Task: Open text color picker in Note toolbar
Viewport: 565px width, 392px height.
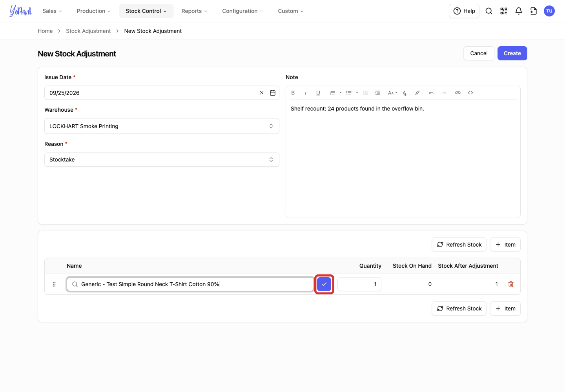Action: (x=405, y=93)
